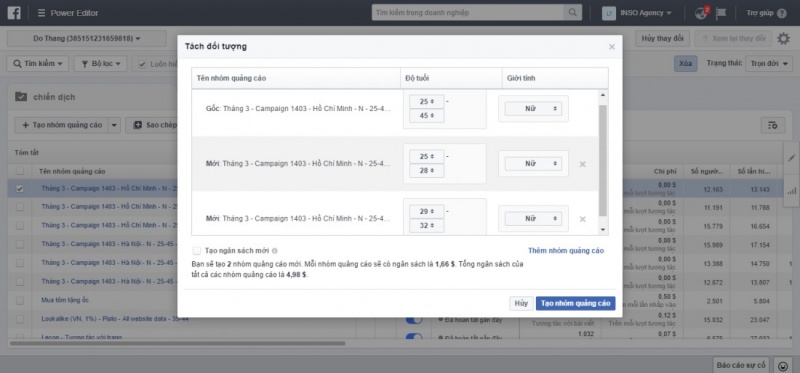This screenshot has height=373, width=800.
Task: Change minimum age 25 in Gốc row
Action: click(427, 102)
